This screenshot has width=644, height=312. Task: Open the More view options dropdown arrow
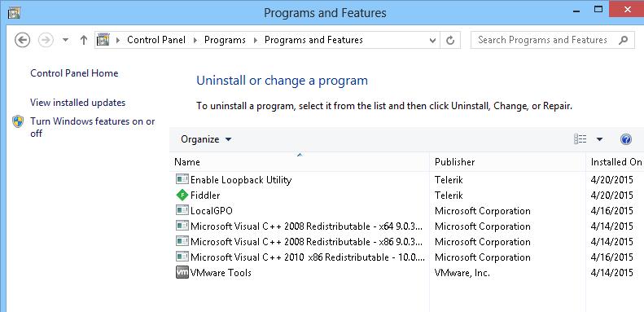coord(599,139)
